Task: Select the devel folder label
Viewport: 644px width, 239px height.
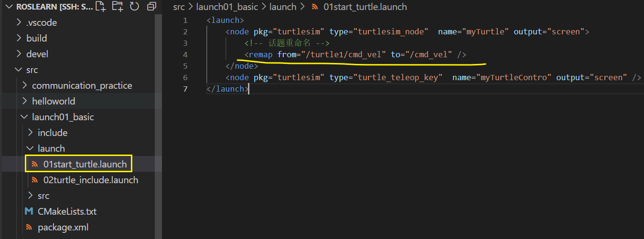Action: (x=37, y=54)
